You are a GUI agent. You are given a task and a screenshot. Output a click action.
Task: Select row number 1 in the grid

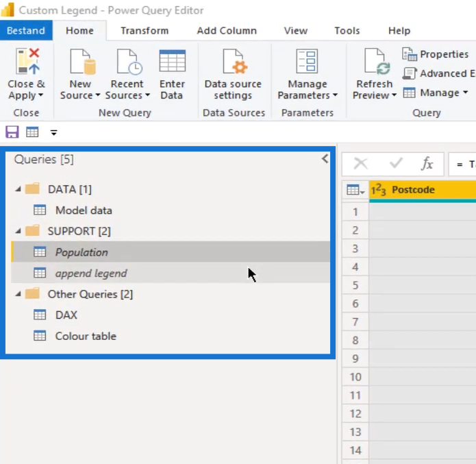click(355, 212)
